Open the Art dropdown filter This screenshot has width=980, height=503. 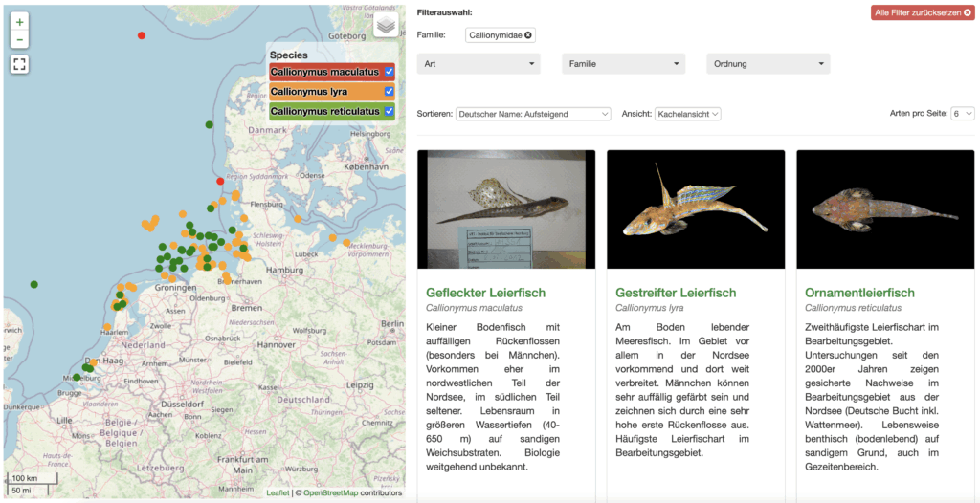coord(479,64)
